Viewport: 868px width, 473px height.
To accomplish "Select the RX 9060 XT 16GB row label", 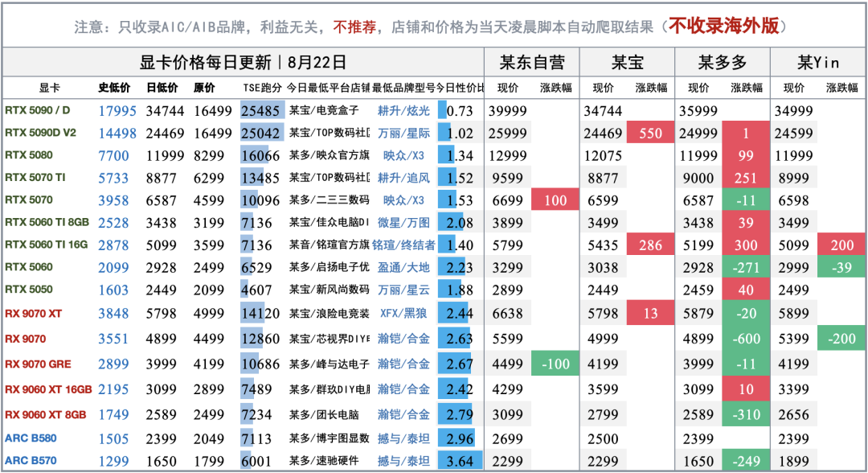I will 48,389.
